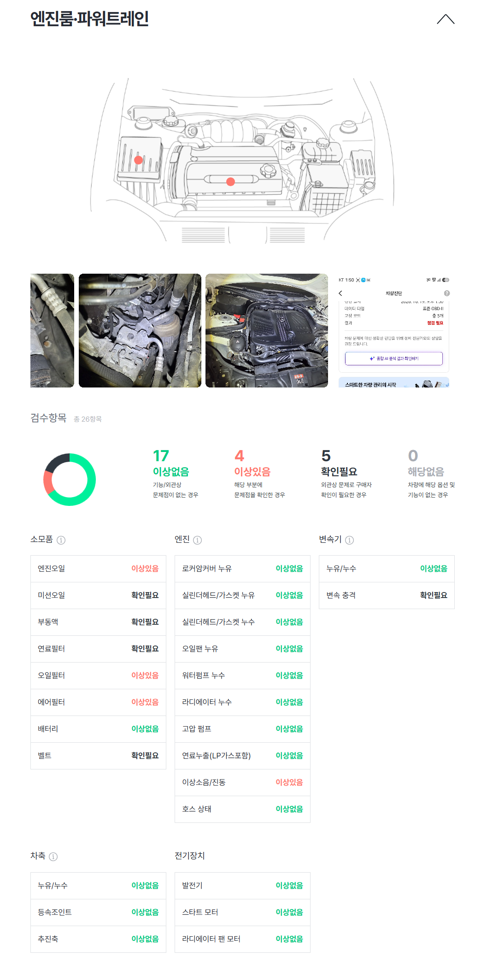This screenshot has width=481, height=980.
Task: Select the red marker on the air filter box
Action: tap(138, 160)
